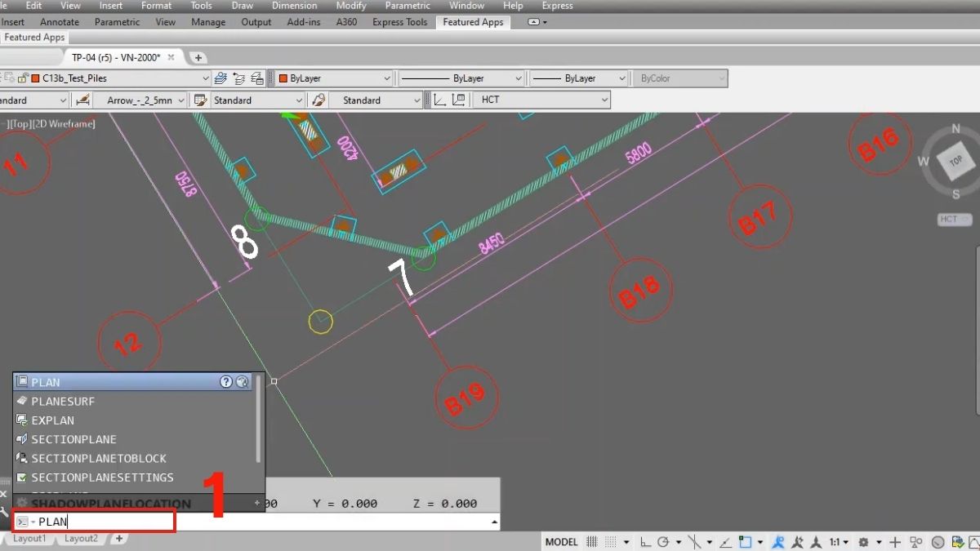Switch to the Layout1 tab
The height and width of the screenshot is (551, 980).
point(29,539)
